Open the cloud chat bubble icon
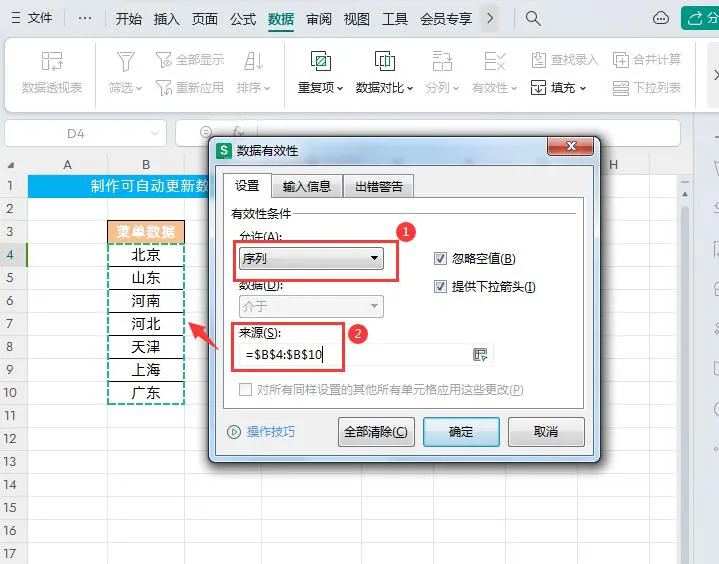 [x=660, y=18]
